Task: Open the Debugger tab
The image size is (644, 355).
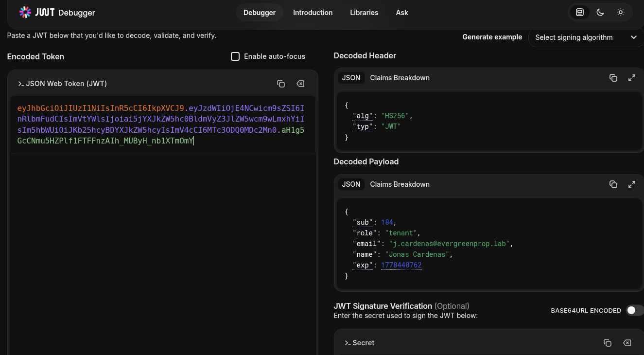Action: pyautogui.click(x=260, y=13)
